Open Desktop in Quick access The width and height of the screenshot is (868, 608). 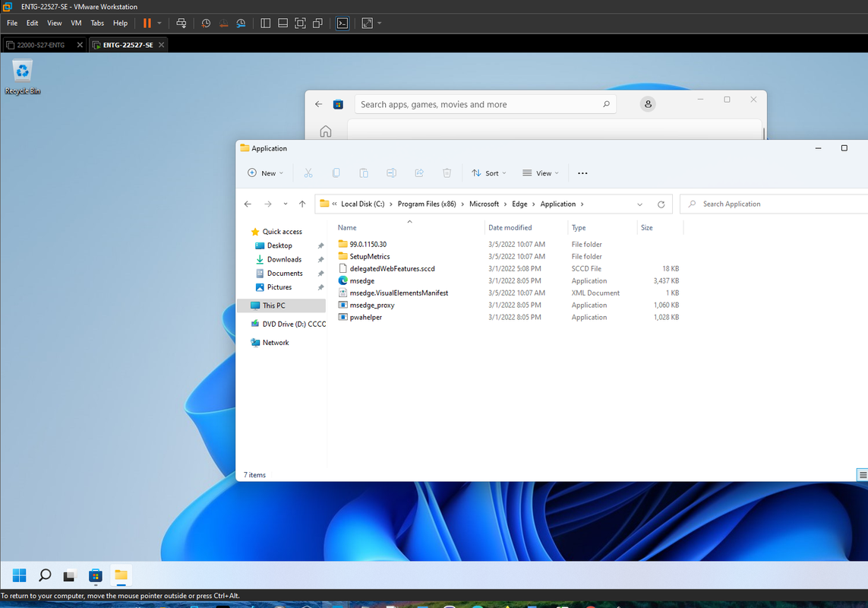pyautogui.click(x=279, y=245)
